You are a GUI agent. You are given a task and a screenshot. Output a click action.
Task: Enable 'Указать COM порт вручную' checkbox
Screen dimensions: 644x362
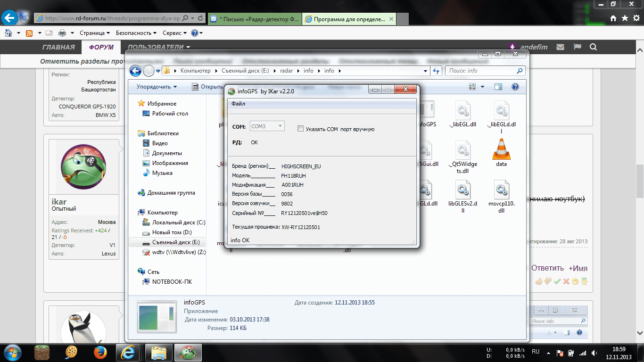coord(301,129)
